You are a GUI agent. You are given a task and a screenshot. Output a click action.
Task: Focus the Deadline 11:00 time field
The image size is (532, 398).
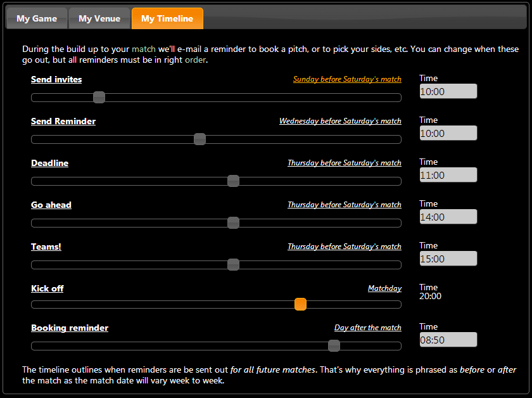448,175
